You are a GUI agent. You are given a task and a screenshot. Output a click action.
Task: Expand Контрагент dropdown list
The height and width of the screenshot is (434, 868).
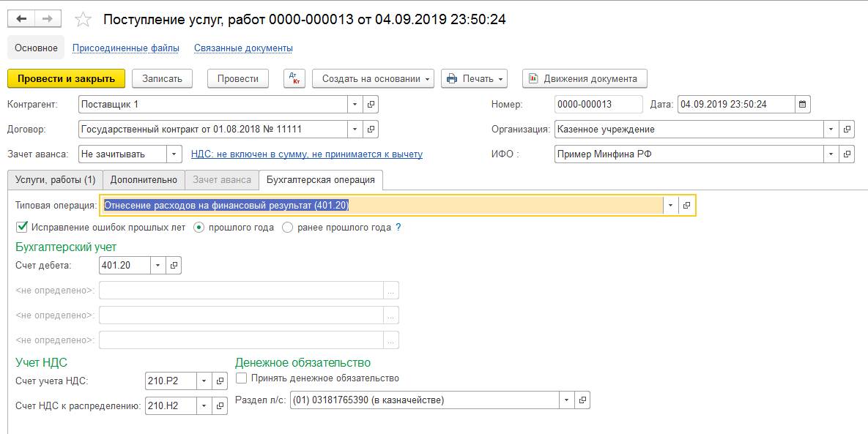pos(355,104)
